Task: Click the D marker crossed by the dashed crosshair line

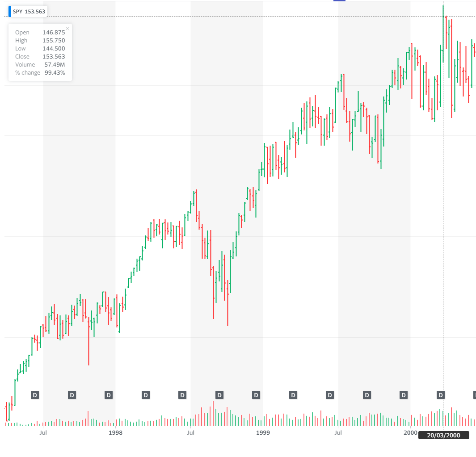Action: 440,395
